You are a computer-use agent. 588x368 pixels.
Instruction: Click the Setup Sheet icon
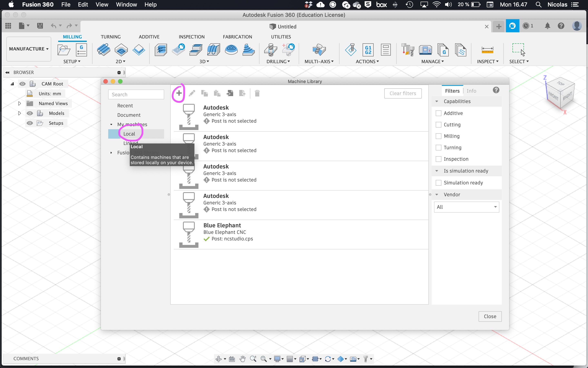pyautogui.click(x=386, y=50)
